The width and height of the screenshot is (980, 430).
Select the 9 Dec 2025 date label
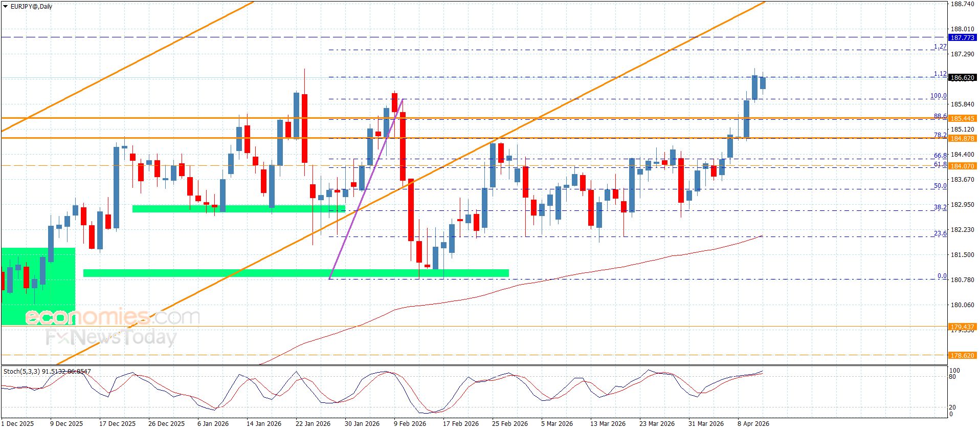click(66, 424)
